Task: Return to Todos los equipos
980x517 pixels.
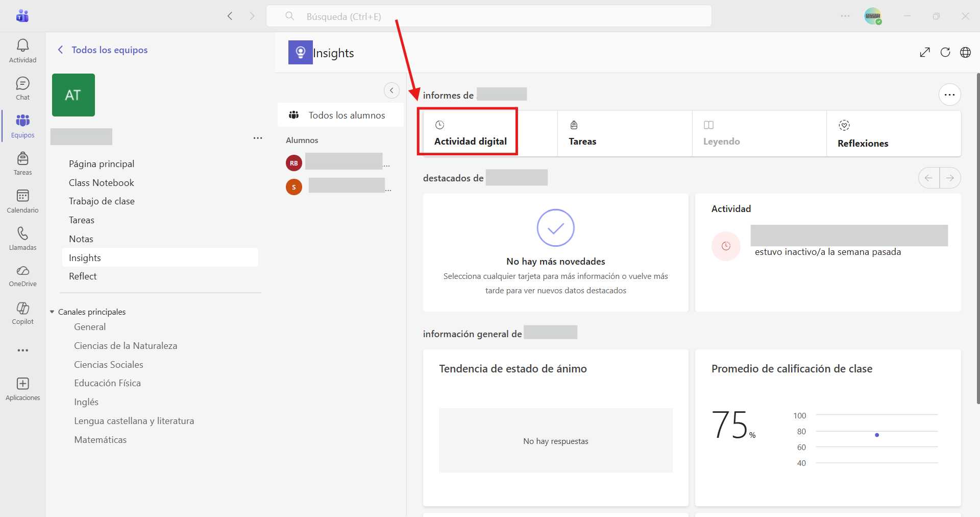Action: pyautogui.click(x=103, y=50)
